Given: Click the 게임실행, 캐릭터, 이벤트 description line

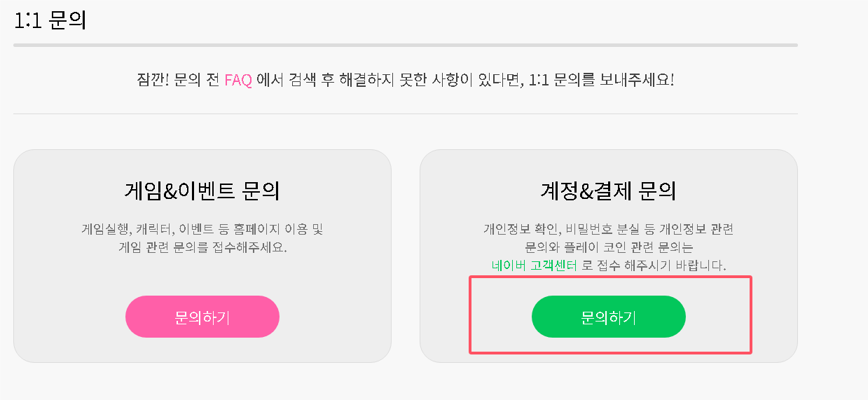Looking at the screenshot, I should tap(202, 229).
